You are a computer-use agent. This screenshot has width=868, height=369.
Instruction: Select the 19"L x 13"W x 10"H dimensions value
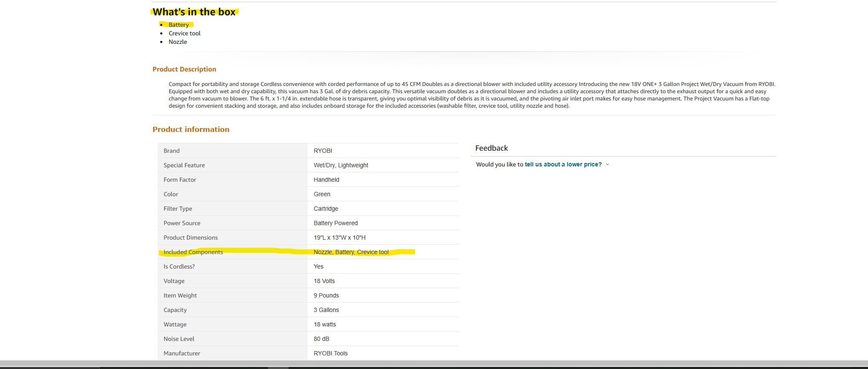tap(340, 237)
